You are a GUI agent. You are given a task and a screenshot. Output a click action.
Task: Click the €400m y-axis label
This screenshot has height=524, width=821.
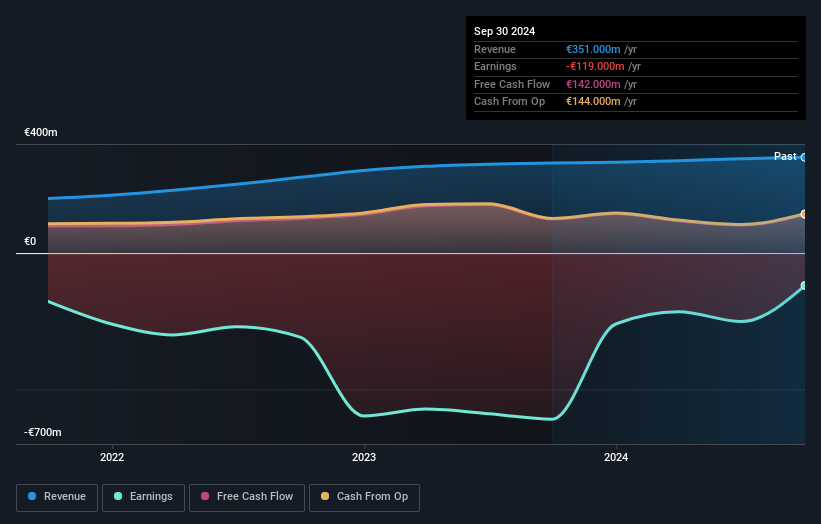click(x=40, y=132)
